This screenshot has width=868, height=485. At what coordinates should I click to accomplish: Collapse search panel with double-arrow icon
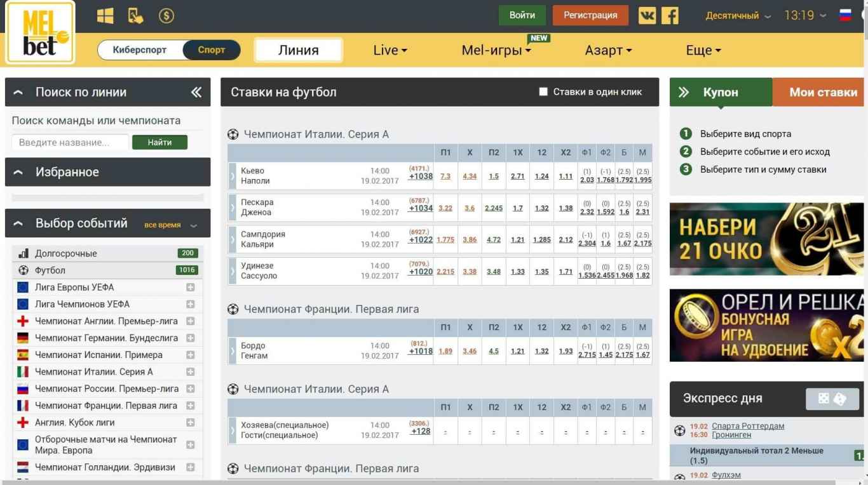[x=196, y=92]
